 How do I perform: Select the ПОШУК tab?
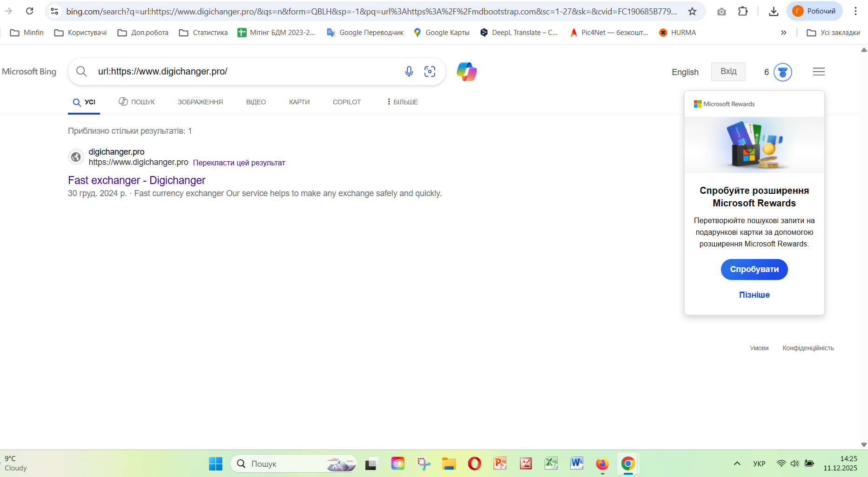pyautogui.click(x=137, y=102)
